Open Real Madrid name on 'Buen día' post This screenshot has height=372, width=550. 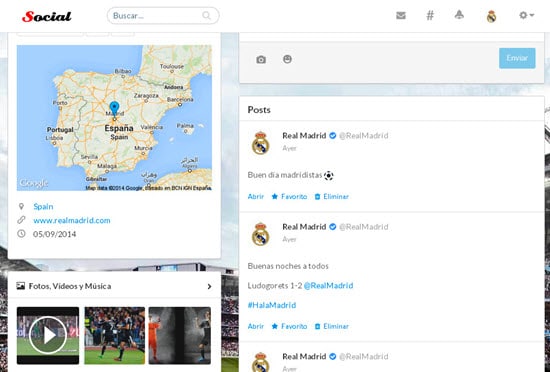click(x=304, y=136)
